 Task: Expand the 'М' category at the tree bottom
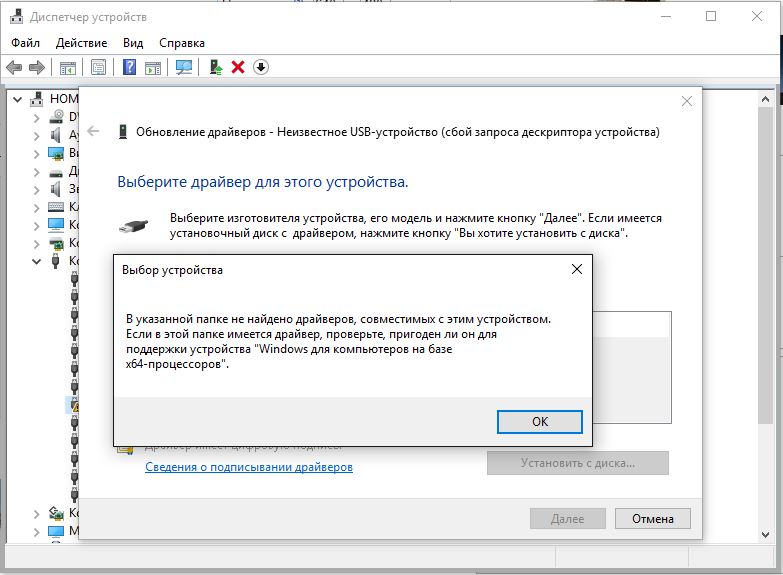click(x=36, y=532)
